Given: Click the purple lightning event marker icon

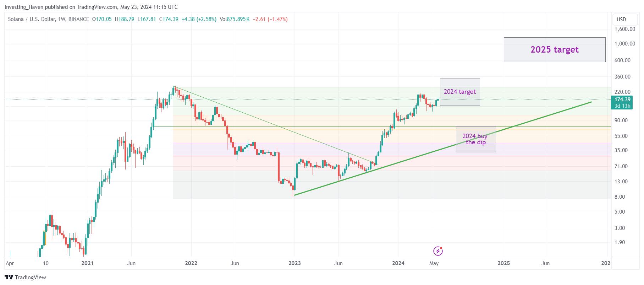Looking at the screenshot, I should pos(438,251).
